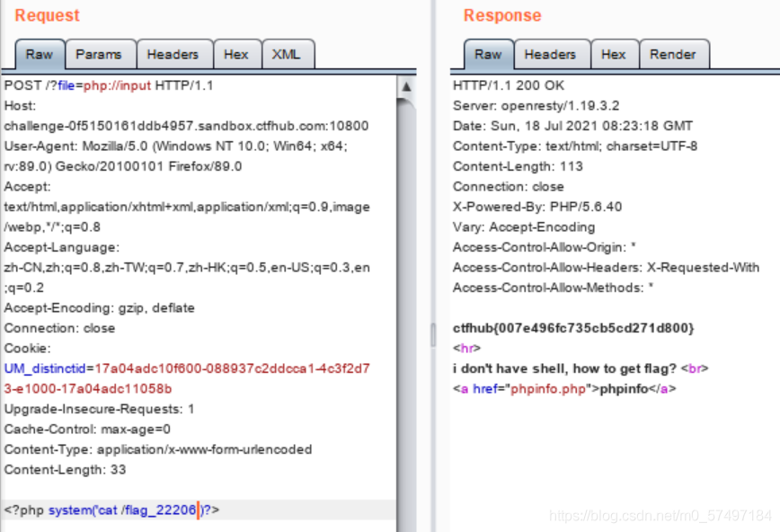Screen dimensions: 780x532
Task: Click the Server: openresty/1.19.3.2 line
Action: click(x=536, y=106)
